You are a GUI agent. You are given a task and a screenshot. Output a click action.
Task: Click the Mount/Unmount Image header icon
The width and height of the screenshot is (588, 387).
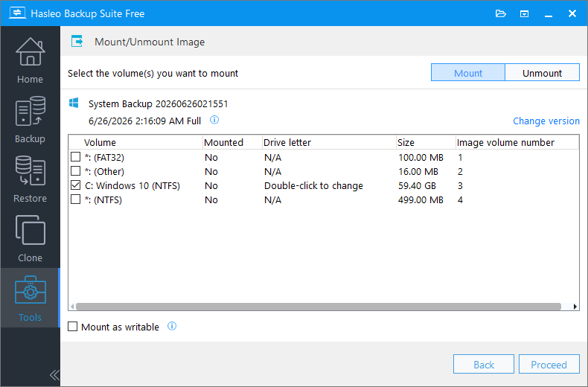(x=77, y=41)
